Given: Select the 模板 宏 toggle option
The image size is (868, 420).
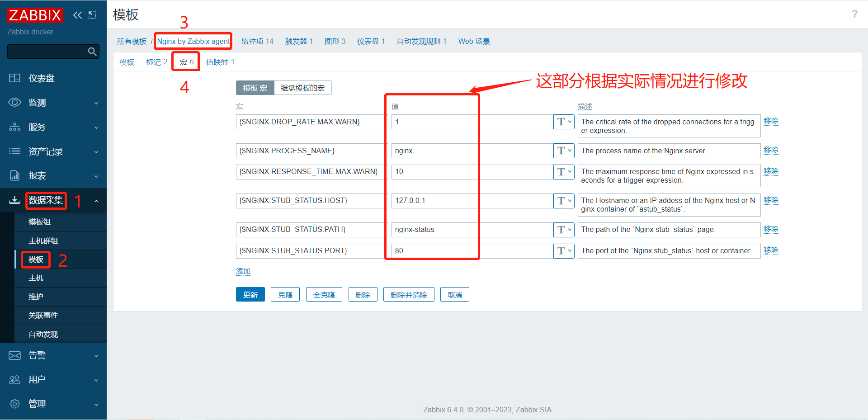Looking at the screenshot, I should 255,88.
